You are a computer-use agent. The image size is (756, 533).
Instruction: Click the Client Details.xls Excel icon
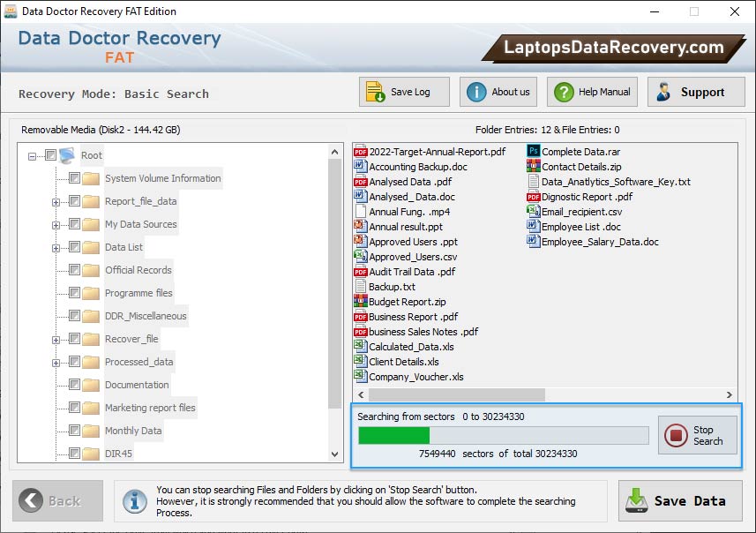tap(361, 362)
